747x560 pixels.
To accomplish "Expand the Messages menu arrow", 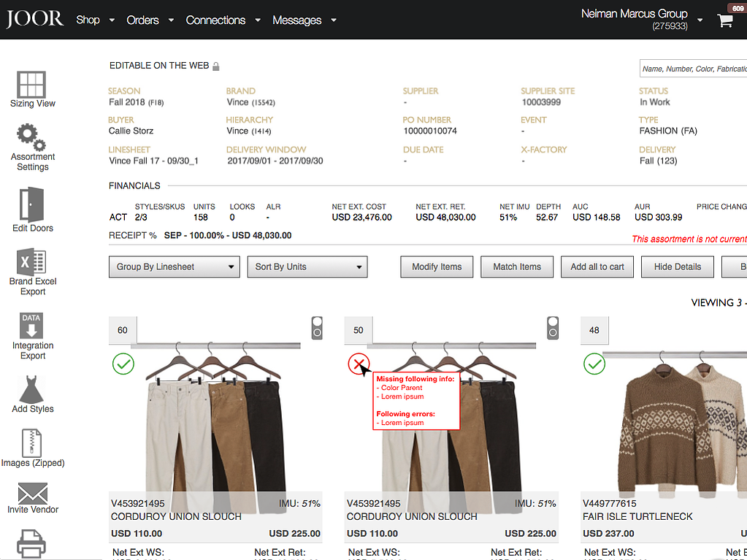I will click(334, 20).
